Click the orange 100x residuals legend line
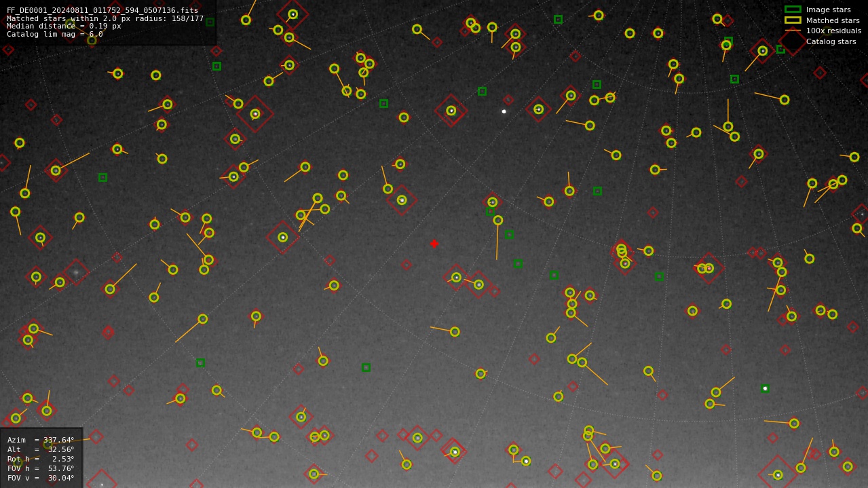The image size is (868, 488). tap(793, 31)
